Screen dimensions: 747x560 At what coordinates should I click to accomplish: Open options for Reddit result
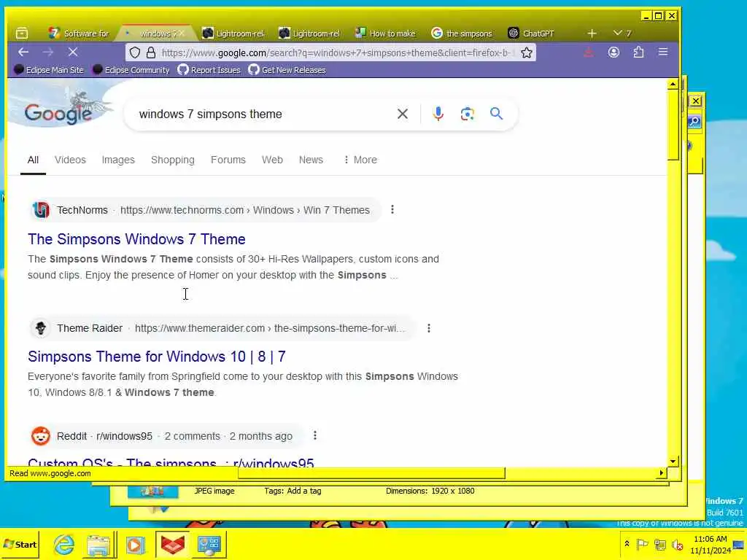point(315,436)
